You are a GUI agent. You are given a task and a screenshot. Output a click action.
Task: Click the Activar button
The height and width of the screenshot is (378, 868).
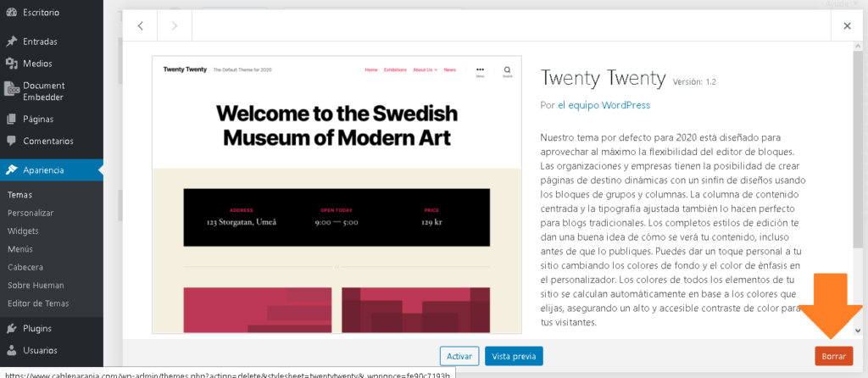(x=459, y=357)
